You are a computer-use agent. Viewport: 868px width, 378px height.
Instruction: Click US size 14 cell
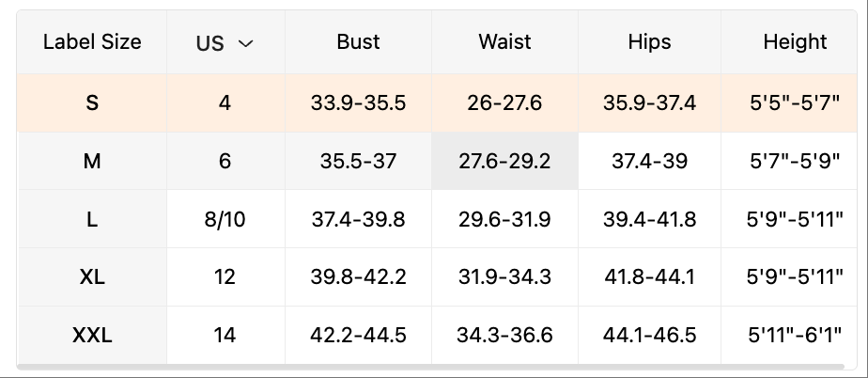pyautogui.click(x=225, y=335)
